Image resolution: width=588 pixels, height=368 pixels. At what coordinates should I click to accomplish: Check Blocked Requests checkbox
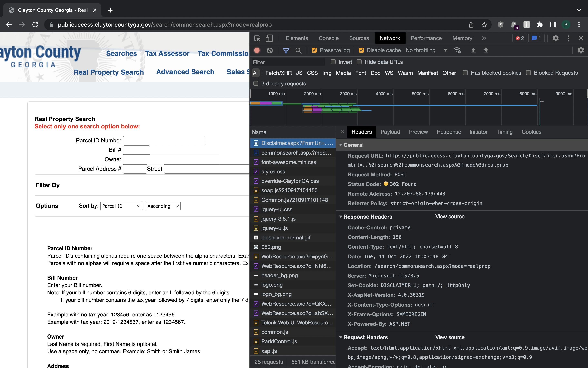pyautogui.click(x=528, y=73)
